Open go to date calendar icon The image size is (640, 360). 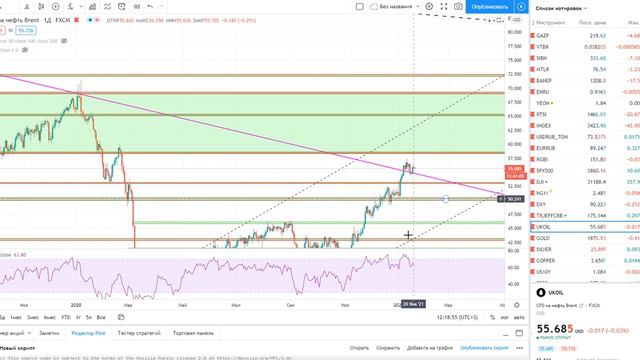120,317
